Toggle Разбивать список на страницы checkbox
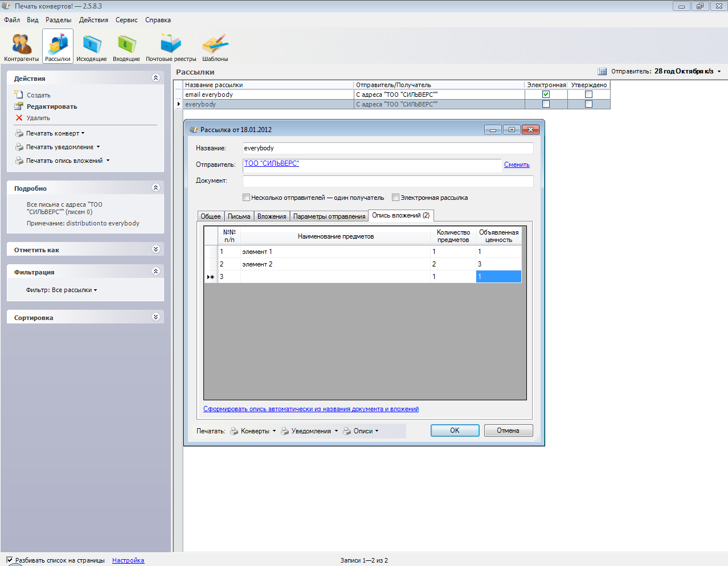728x566 pixels. click(x=9, y=560)
